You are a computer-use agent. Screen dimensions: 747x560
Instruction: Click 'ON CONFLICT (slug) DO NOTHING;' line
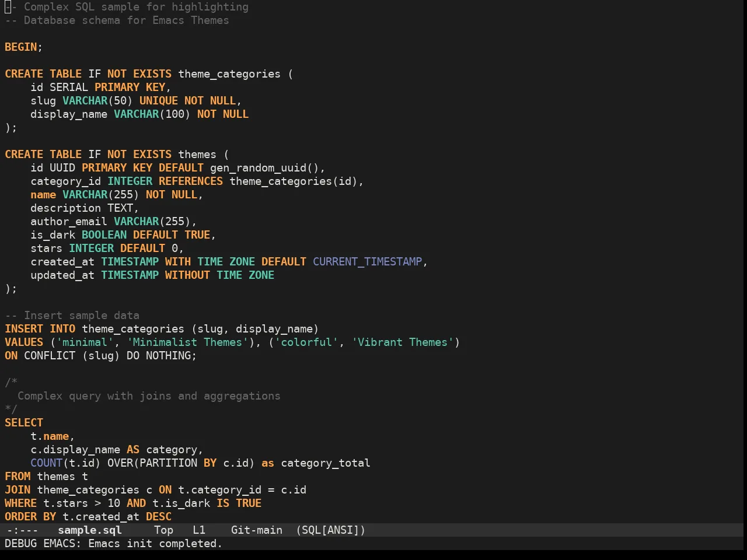pyautogui.click(x=101, y=356)
